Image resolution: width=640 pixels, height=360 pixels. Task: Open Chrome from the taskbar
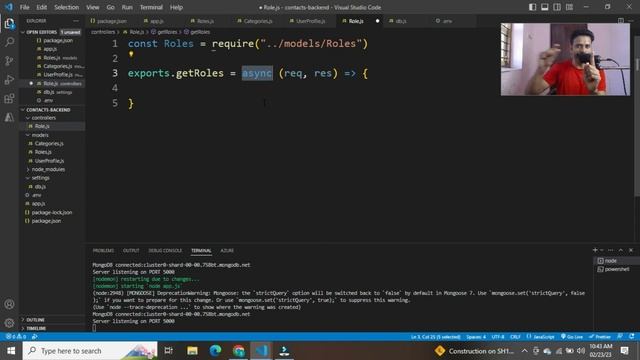(x=239, y=351)
